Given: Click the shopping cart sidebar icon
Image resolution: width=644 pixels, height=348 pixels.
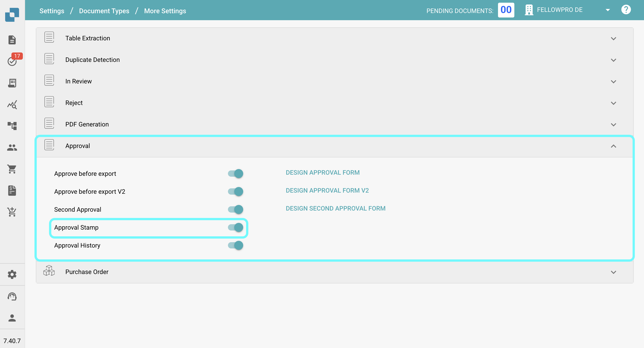Looking at the screenshot, I should pyautogui.click(x=12, y=169).
